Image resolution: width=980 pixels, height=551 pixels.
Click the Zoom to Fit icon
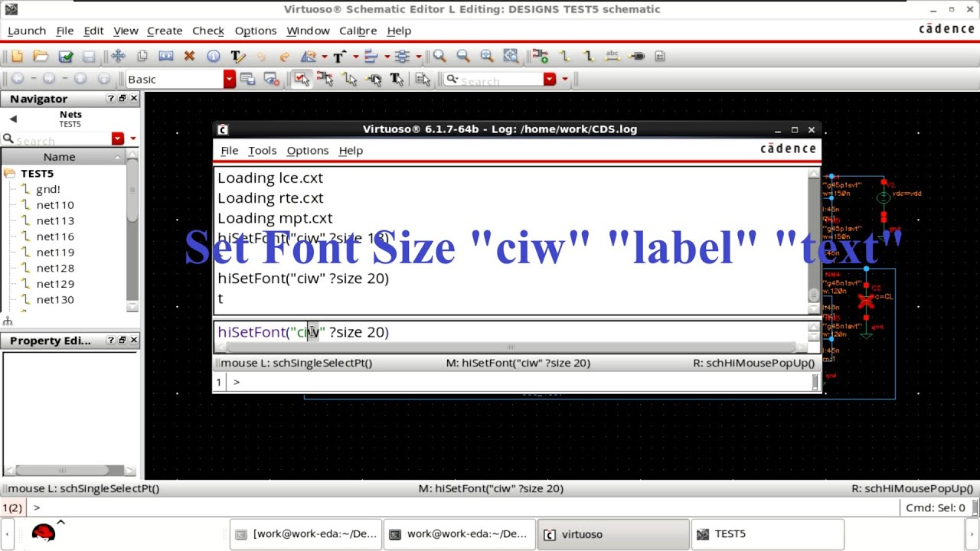point(487,56)
